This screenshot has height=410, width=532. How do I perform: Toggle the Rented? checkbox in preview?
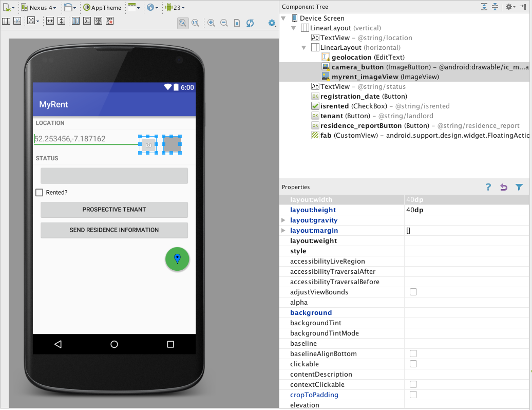[x=39, y=193]
